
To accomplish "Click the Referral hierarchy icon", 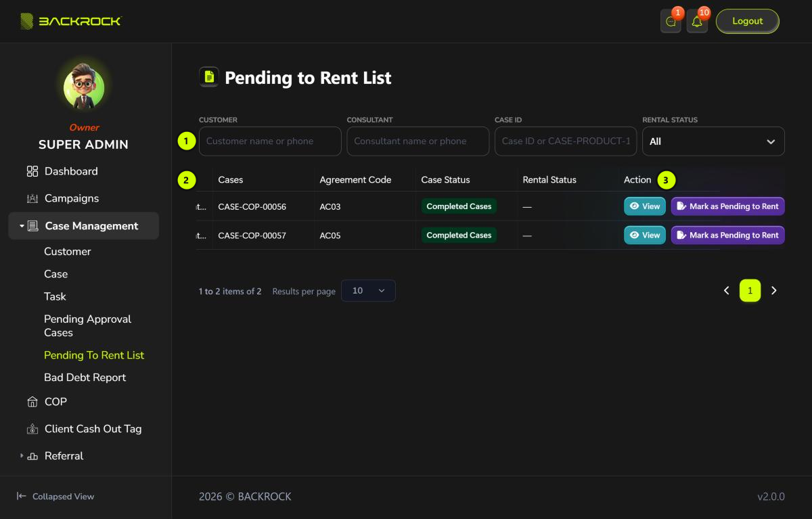I will (x=32, y=456).
